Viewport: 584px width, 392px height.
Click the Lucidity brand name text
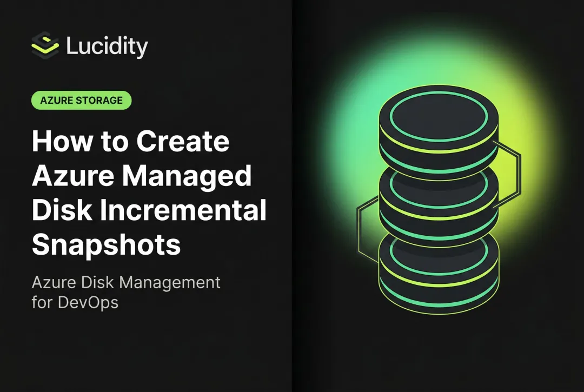[107, 46]
